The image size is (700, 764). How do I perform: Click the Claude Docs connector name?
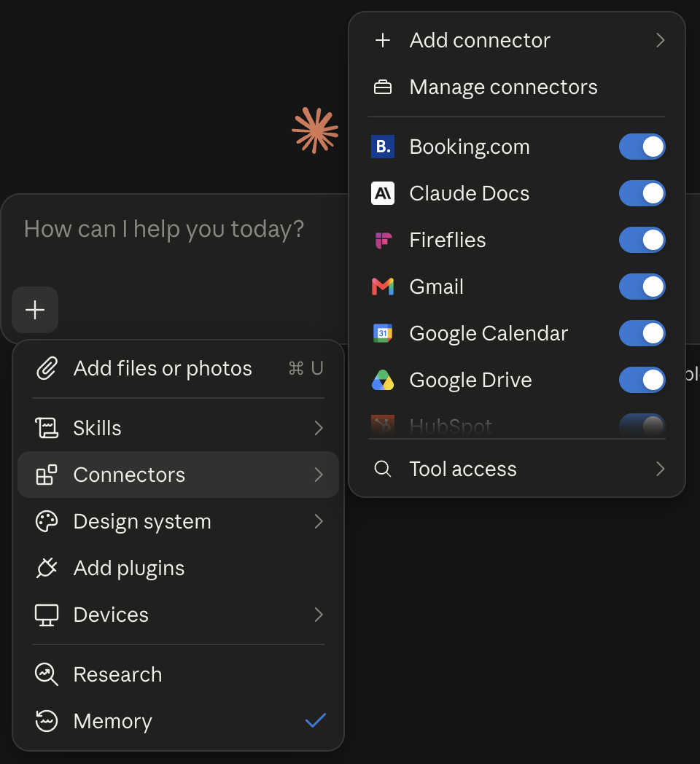(470, 193)
